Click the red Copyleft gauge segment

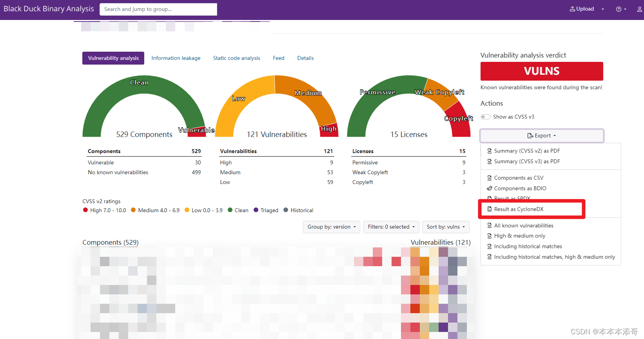point(458,119)
